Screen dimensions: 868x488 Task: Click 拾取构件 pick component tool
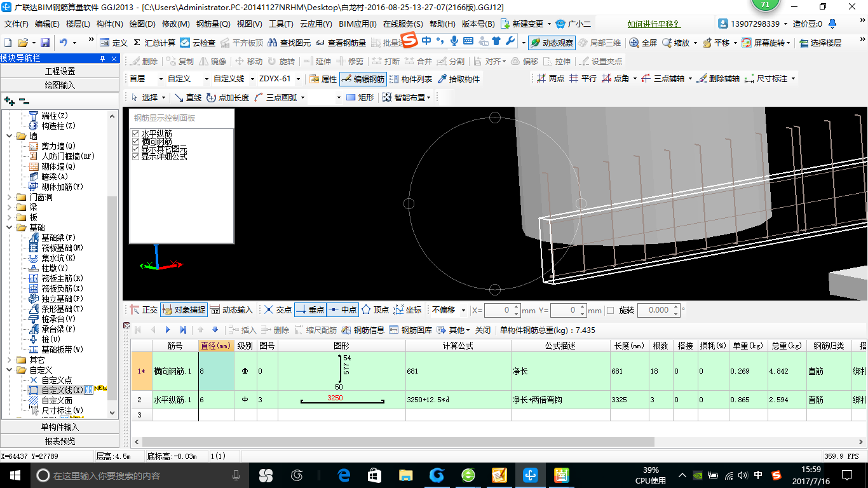(x=459, y=79)
